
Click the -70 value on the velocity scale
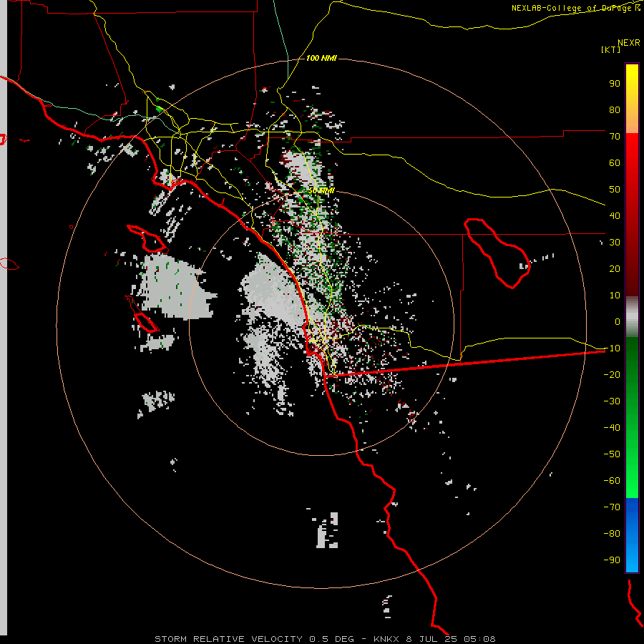tap(612, 507)
